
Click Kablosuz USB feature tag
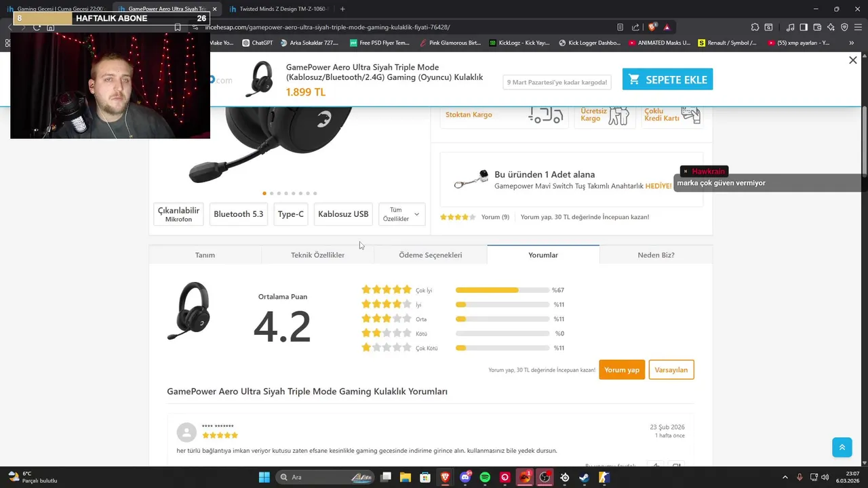click(x=343, y=214)
